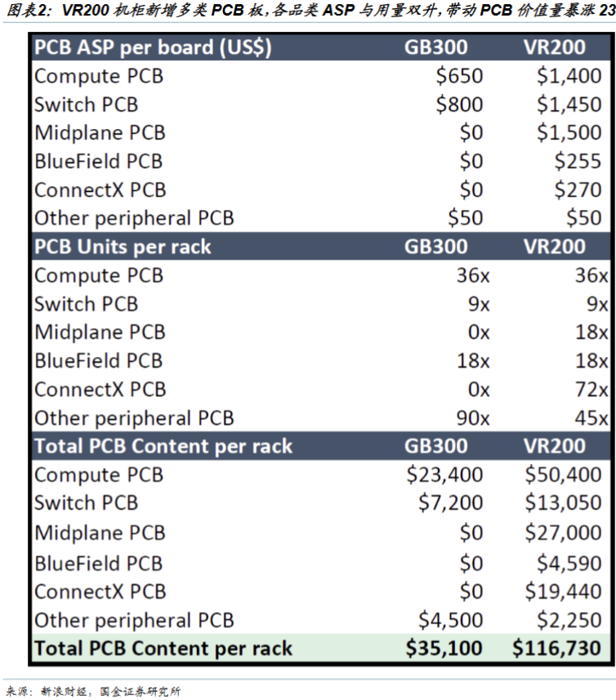Click the ConnectX PCB $270 cell
The width and height of the screenshot is (616, 700).
pos(578,189)
